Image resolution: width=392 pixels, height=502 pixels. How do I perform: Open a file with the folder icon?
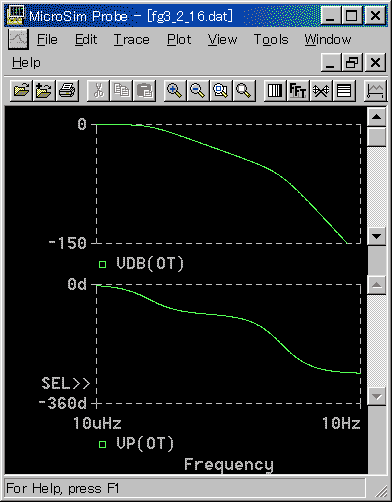click(x=22, y=90)
